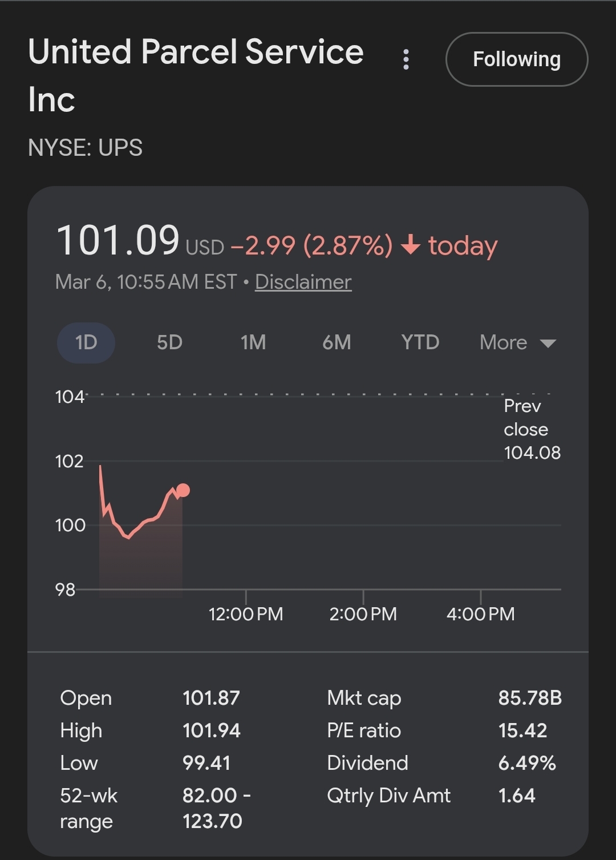The height and width of the screenshot is (860, 616).
Task: Toggle the Following button for UPS
Action: pyautogui.click(x=516, y=59)
